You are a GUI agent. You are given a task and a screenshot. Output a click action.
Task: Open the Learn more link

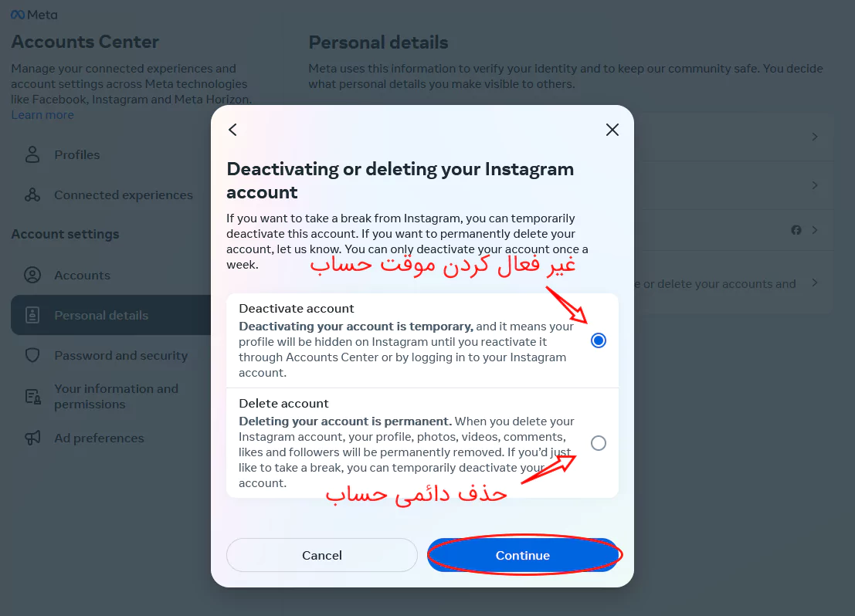pyautogui.click(x=42, y=114)
